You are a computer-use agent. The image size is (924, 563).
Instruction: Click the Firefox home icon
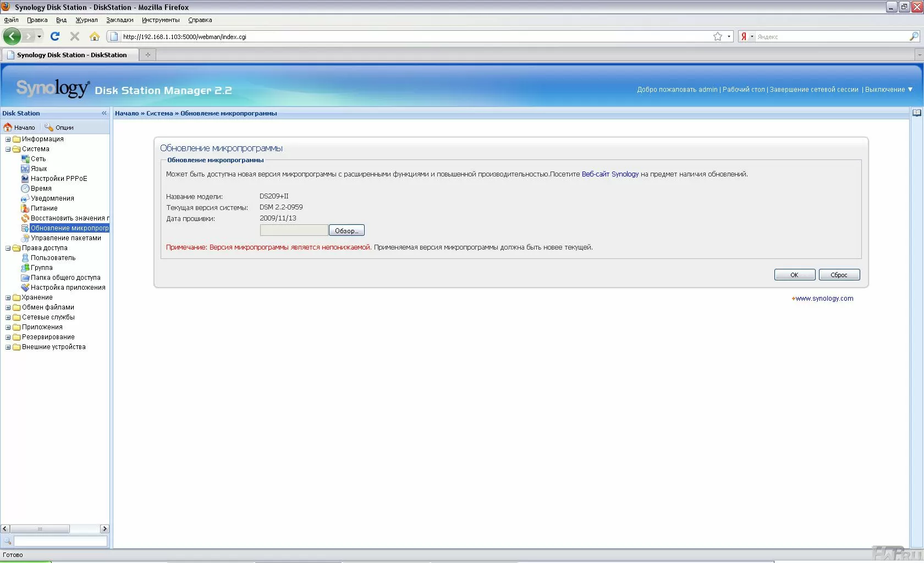[x=95, y=36]
